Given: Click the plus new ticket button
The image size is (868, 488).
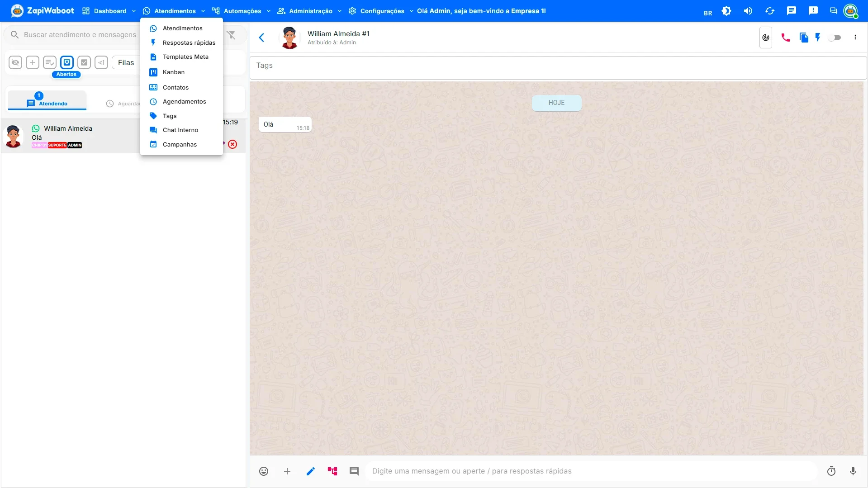Looking at the screenshot, I should [33, 62].
